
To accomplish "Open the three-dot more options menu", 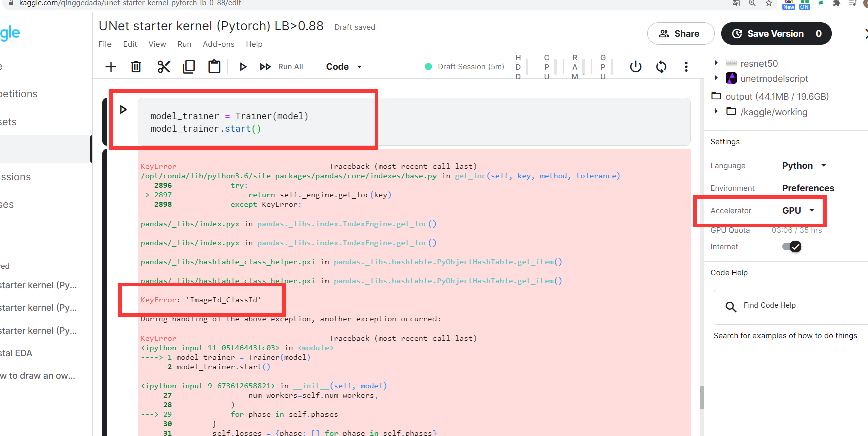I will tap(686, 67).
